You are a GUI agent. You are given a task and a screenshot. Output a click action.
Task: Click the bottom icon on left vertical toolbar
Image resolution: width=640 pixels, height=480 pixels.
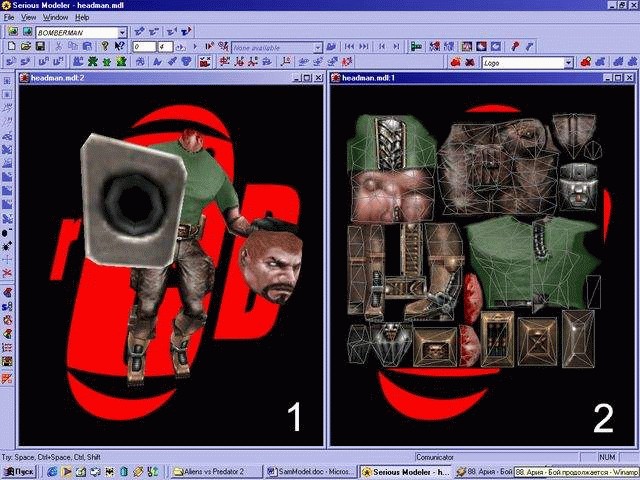tap(7, 378)
